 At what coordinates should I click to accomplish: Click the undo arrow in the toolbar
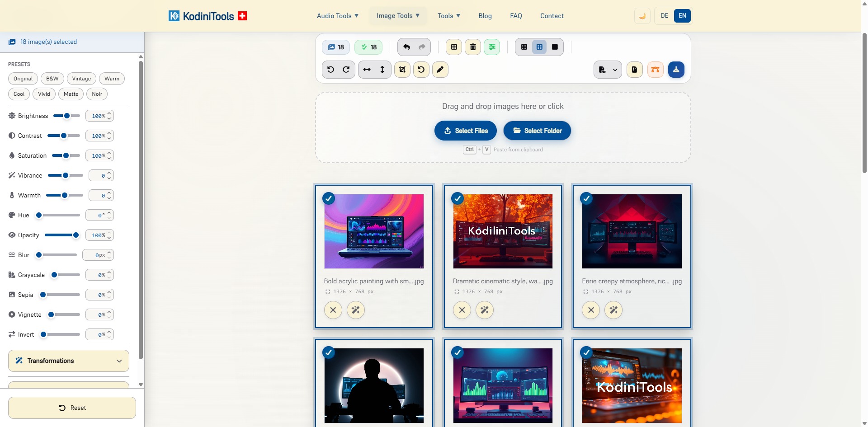406,47
